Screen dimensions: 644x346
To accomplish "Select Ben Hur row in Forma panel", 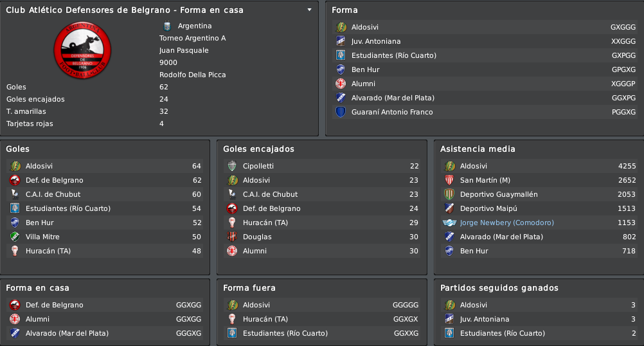I will coord(485,69).
